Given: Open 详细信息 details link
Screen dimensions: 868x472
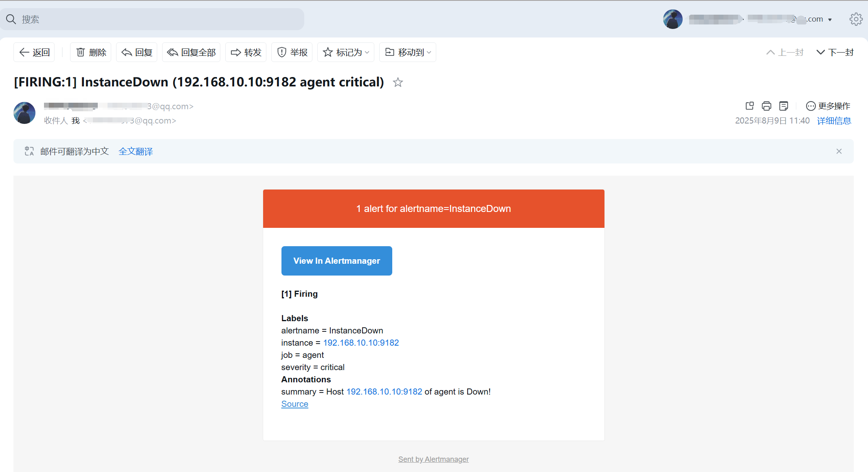Looking at the screenshot, I should point(834,121).
